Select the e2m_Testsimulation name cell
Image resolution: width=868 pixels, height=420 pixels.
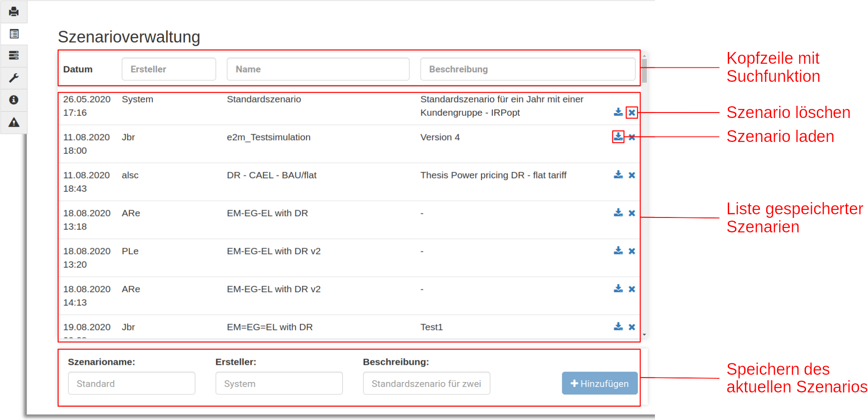point(269,137)
